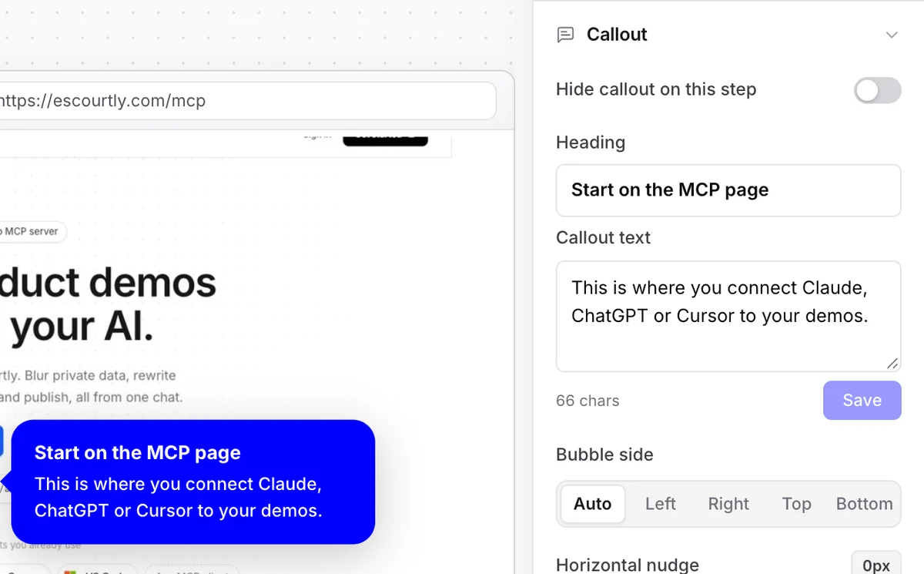Select Right bubble side
924x574 pixels.
[728, 504]
